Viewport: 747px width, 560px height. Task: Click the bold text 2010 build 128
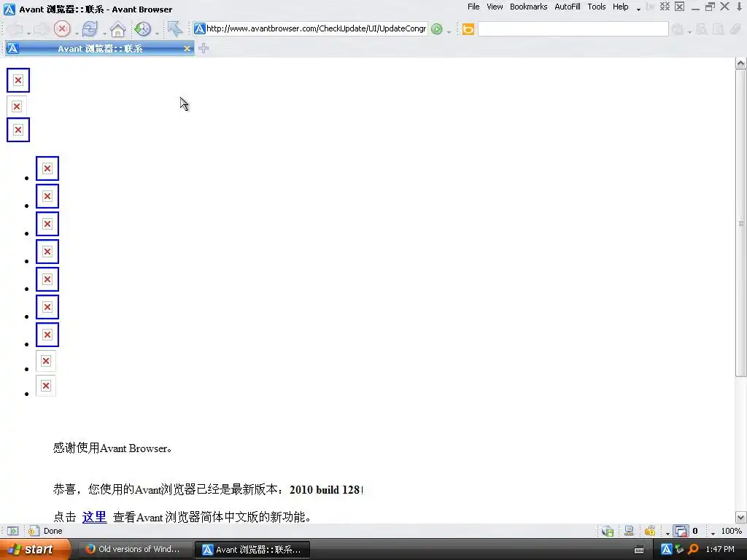pos(325,489)
